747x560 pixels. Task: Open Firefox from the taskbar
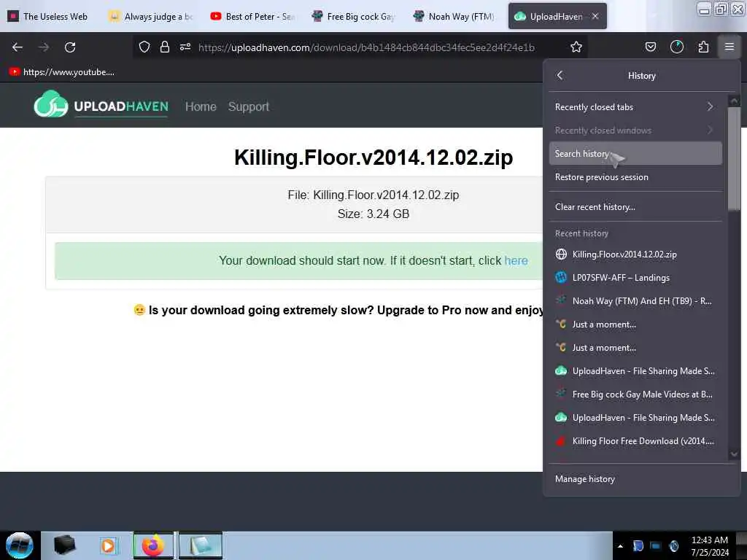pos(153,545)
